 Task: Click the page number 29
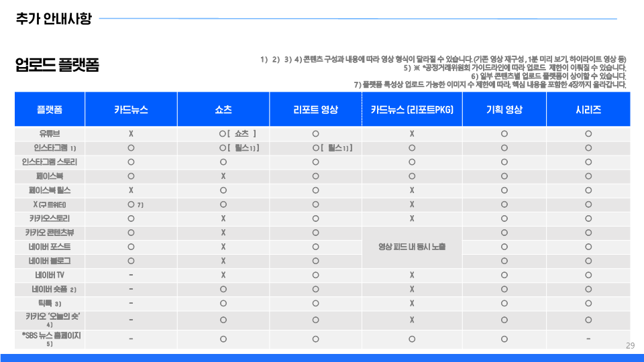[x=631, y=346]
